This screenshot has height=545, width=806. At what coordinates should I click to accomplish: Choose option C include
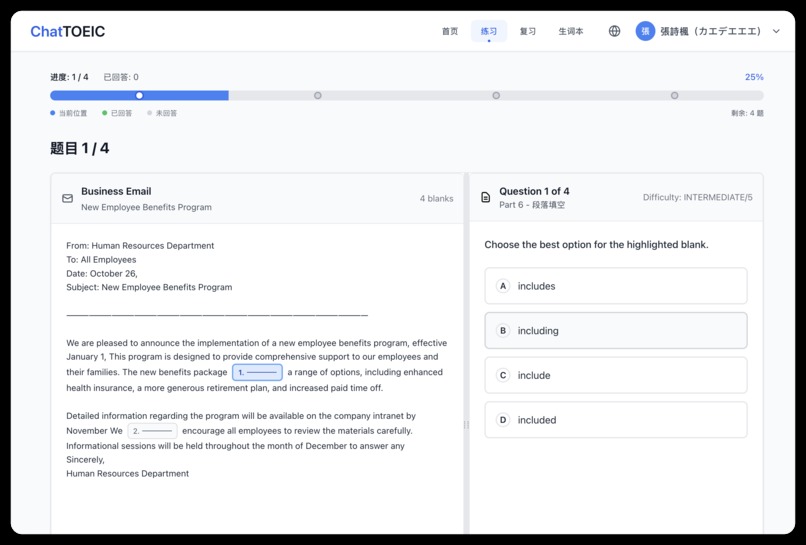coord(616,375)
